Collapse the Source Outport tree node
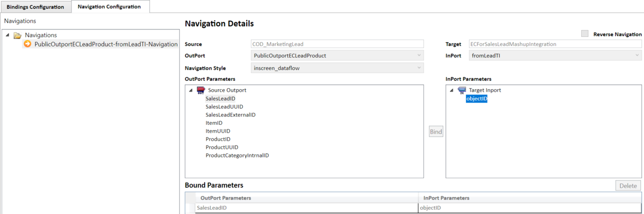The height and width of the screenshot is (214, 644). [191, 90]
